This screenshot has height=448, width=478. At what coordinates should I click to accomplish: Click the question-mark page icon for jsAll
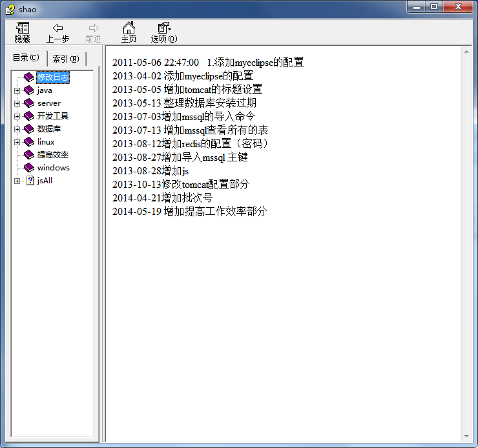click(x=30, y=181)
